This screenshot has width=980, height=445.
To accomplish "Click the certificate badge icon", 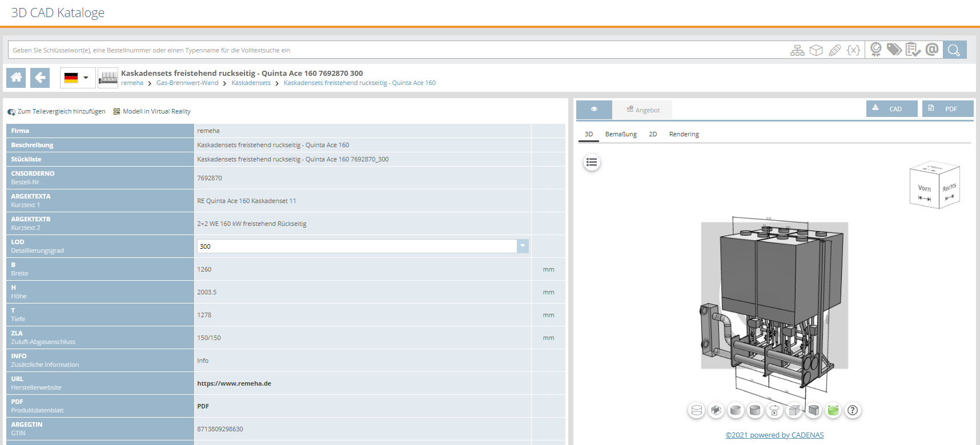I will click(876, 50).
